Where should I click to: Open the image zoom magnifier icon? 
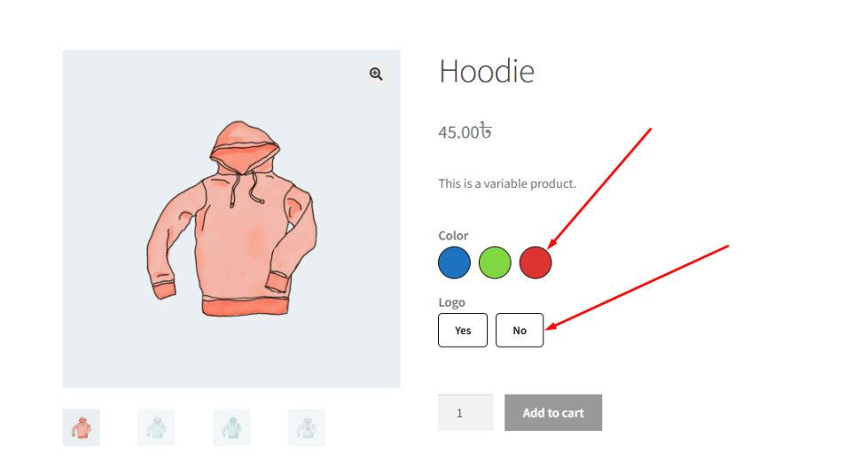coord(376,74)
